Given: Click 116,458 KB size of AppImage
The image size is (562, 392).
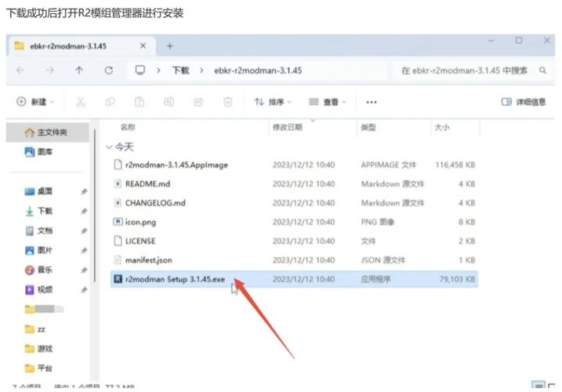Looking at the screenshot, I should 455,165.
